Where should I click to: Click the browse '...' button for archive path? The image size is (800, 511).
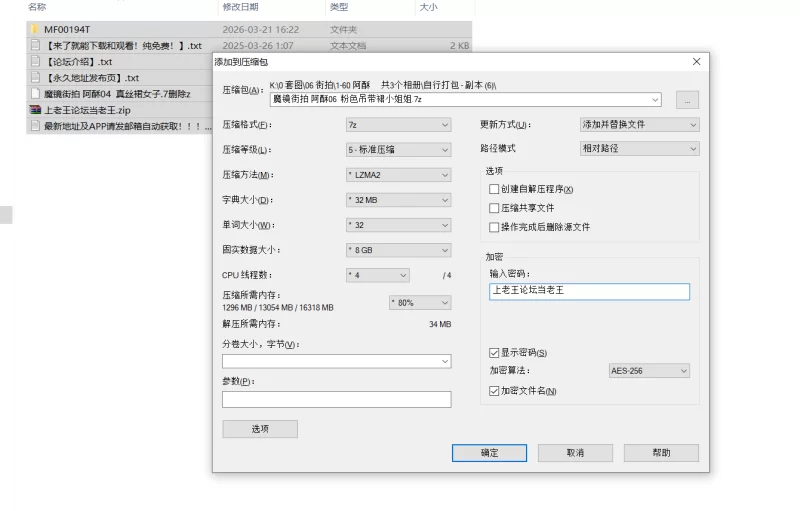tap(687, 100)
